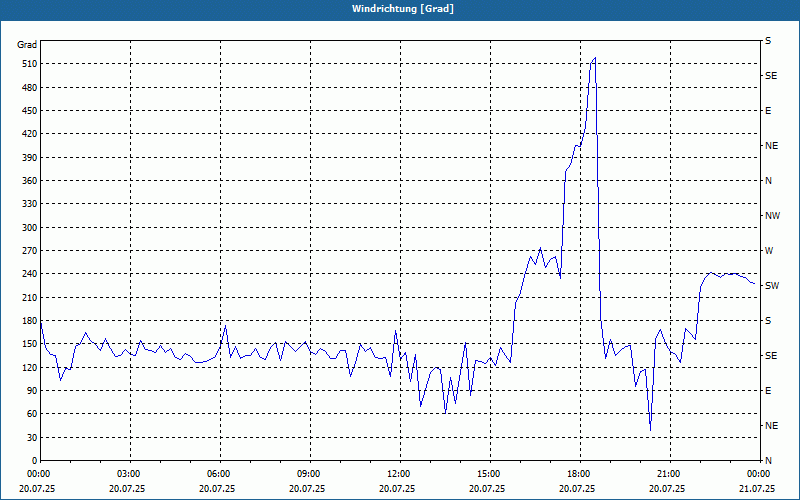Click the y-axis value "480"
Image resolution: width=800 pixels, height=500 pixels.
pos(30,88)
